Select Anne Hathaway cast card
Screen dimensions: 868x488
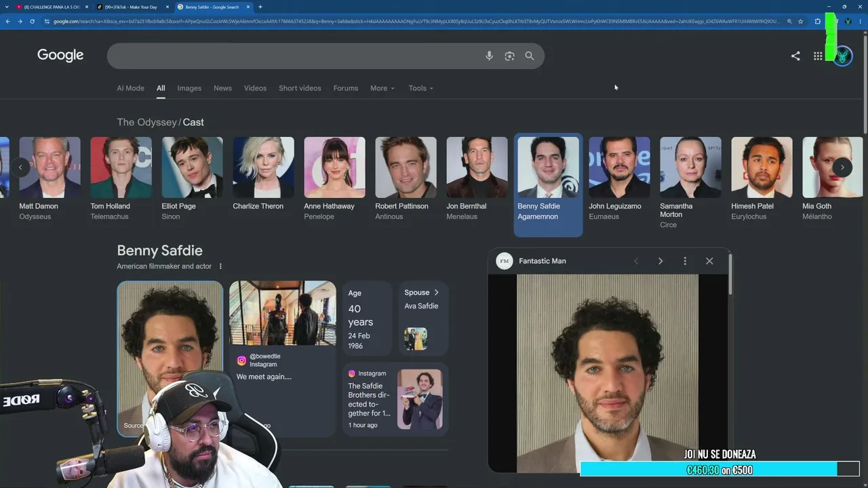click(334, 179)
